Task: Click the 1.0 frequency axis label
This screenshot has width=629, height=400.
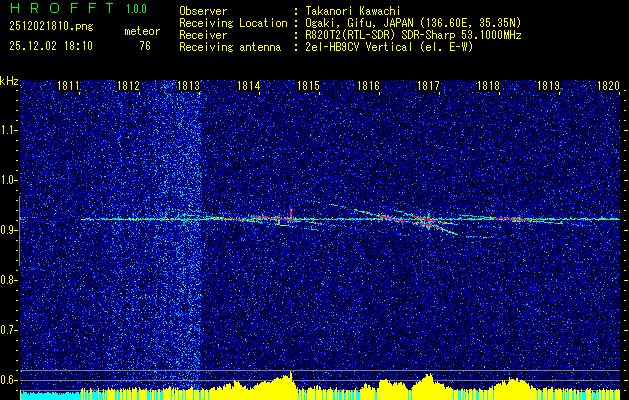Action: pos(8,180)
